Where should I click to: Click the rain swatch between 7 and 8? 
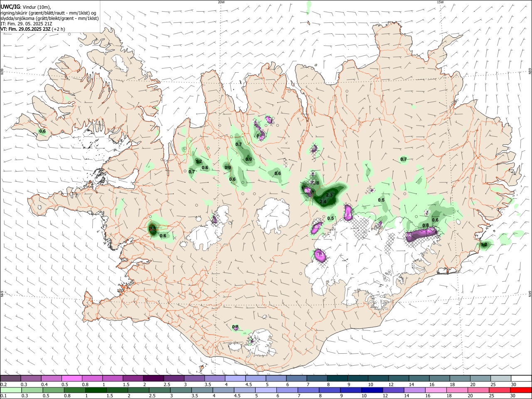(x=308, y=390)
